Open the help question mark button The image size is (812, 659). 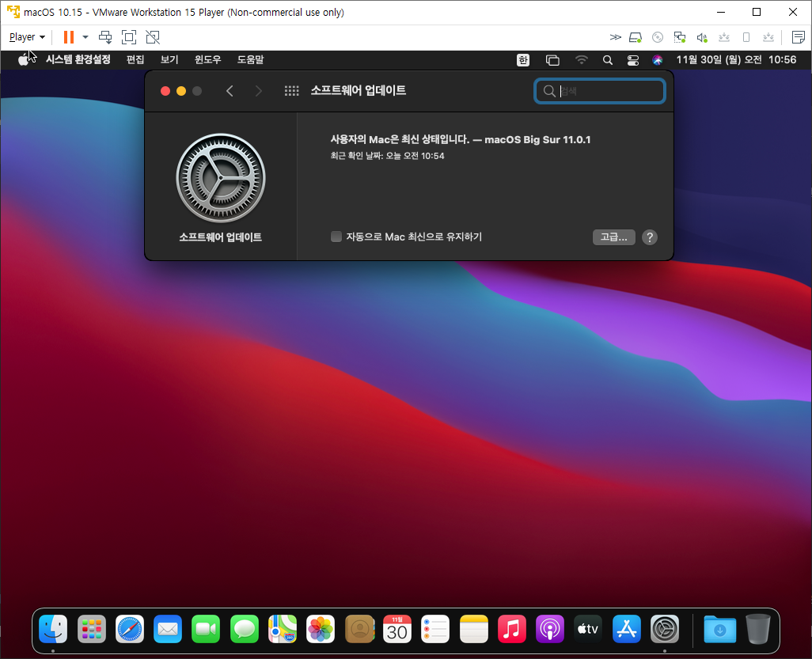click(x=650, y=237)
